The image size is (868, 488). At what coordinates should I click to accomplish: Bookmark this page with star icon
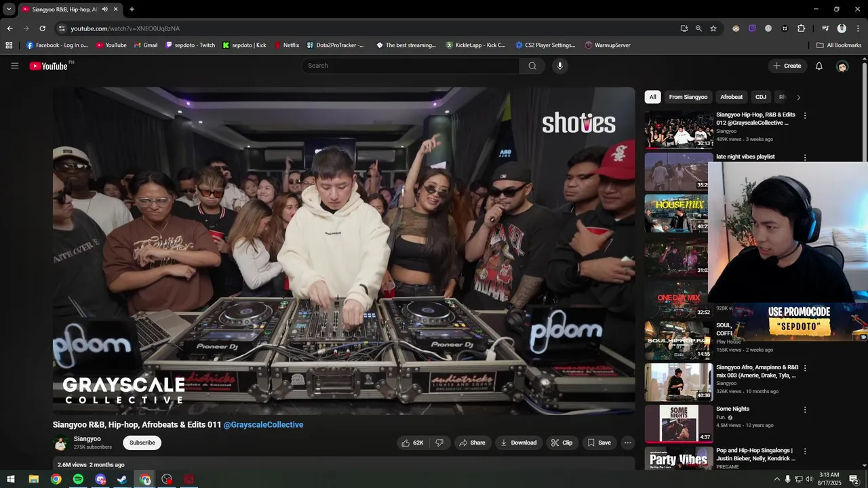pyautogui.click(x=713, y=28)
